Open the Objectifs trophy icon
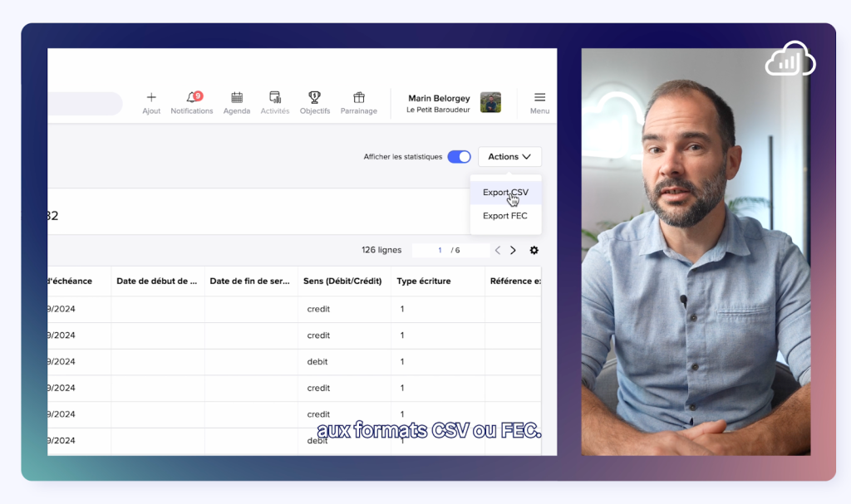Screen dimensions: 851x504 pyautogui.click(x=315, y=98)
